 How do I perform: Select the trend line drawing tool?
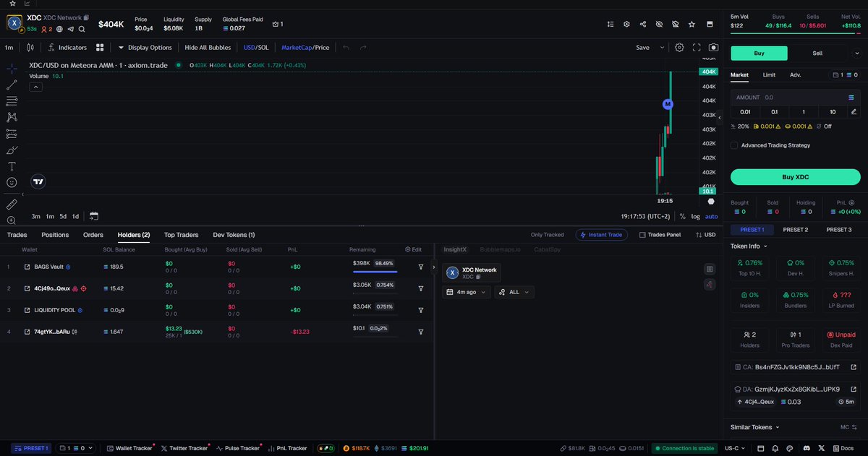[x=12, y=85]
